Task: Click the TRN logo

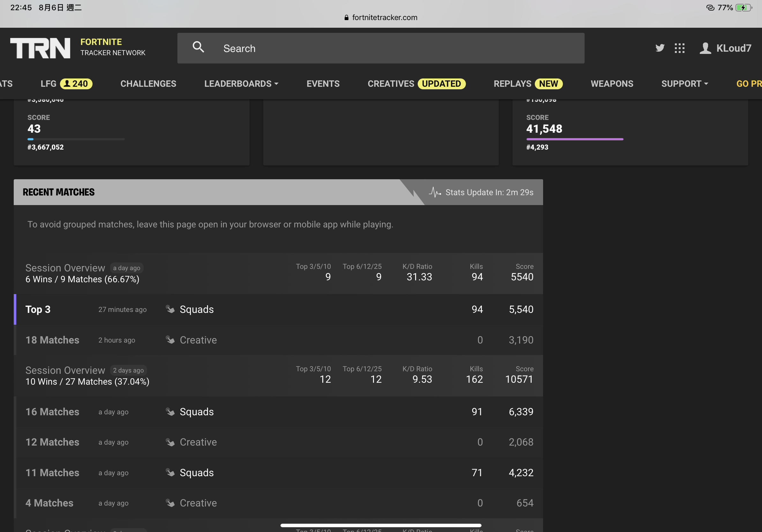Action: point(40,48)
